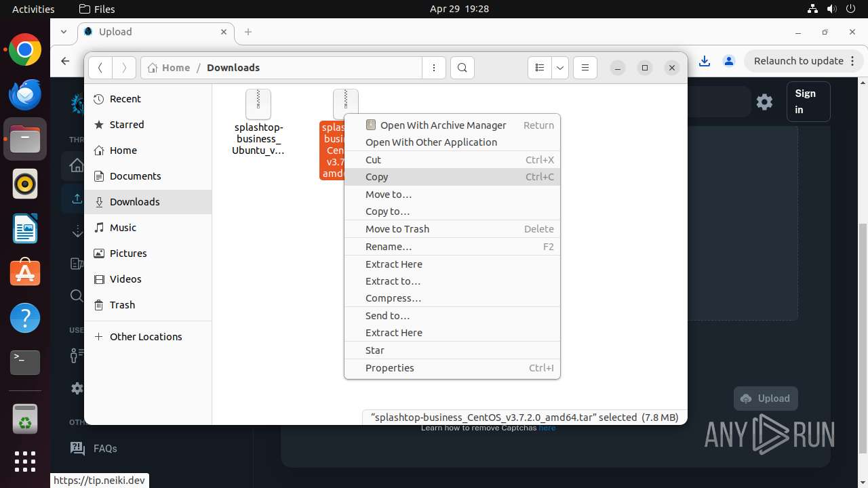Click Relaunch to update button
This screenshot has width=868, height=488.
tap(799, 61)
